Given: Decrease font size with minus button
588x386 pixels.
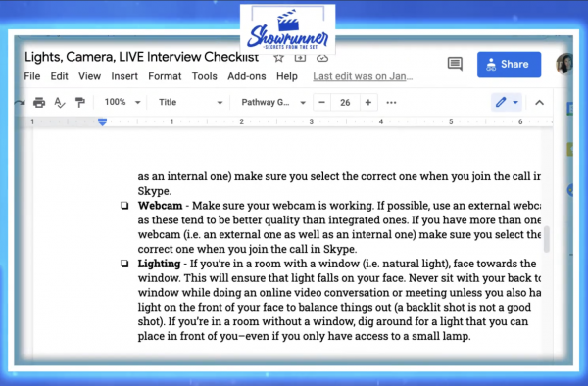Looking at the screenshot, I should 321,102.
